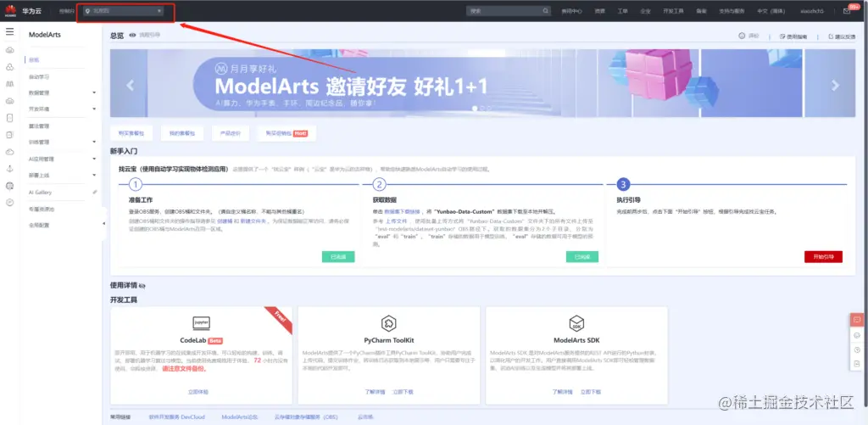Open the region selector dropdown
Image resolution: width=868 pixels, height=425 pixels.
[x=124, y=10]
